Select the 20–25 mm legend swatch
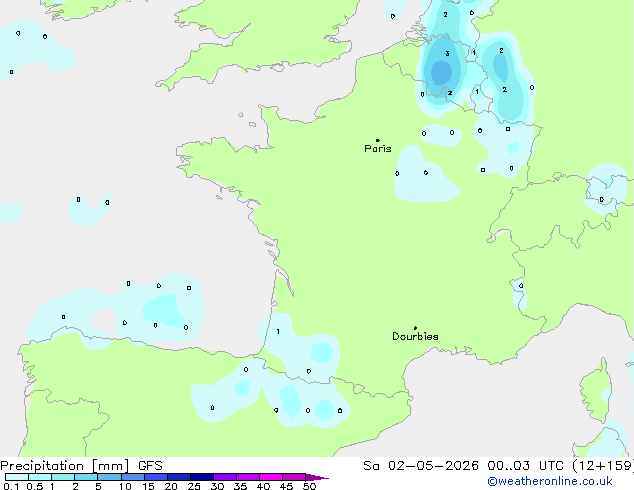Image resolution: width=634 pixels, height=490 pixels. point(179,477)
